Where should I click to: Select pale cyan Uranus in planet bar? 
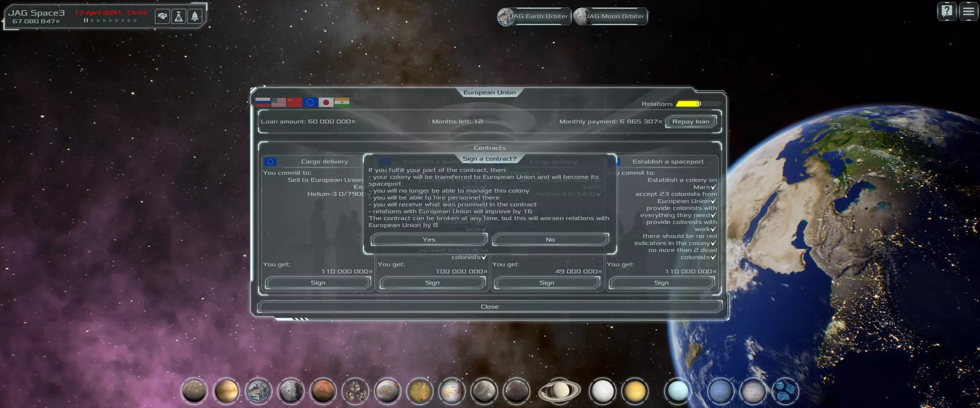point(678,391)
